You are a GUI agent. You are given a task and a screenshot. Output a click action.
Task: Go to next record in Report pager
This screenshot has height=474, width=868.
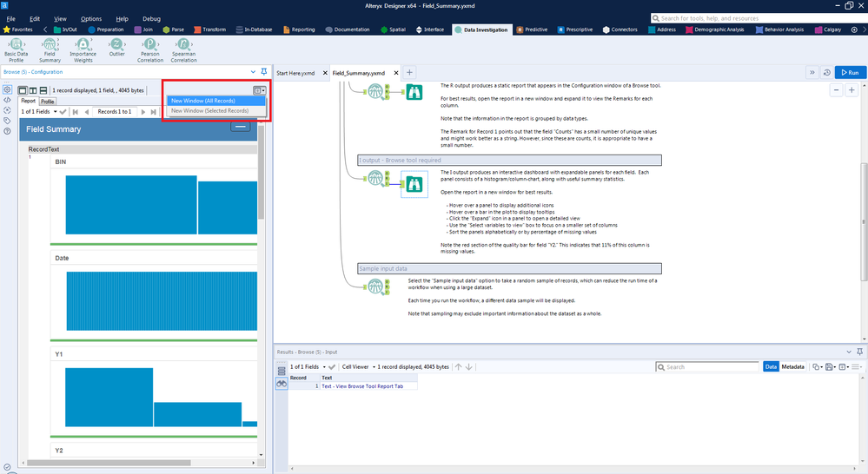[142, 112]
